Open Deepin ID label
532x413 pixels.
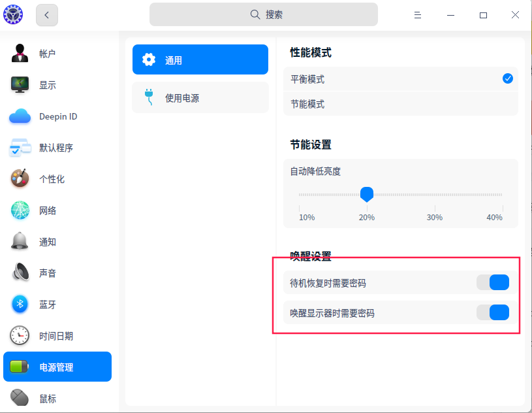coord(58,116)
